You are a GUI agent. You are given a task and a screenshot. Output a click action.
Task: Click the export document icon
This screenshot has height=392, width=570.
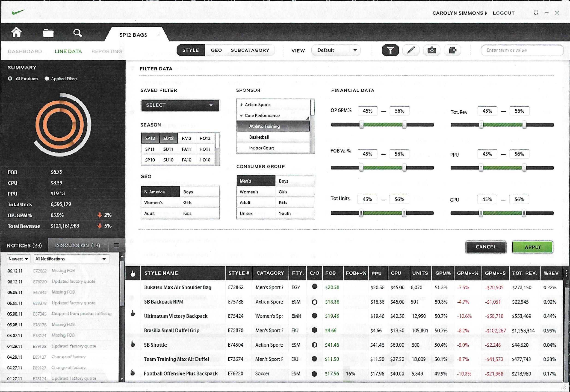coord(452,50)
